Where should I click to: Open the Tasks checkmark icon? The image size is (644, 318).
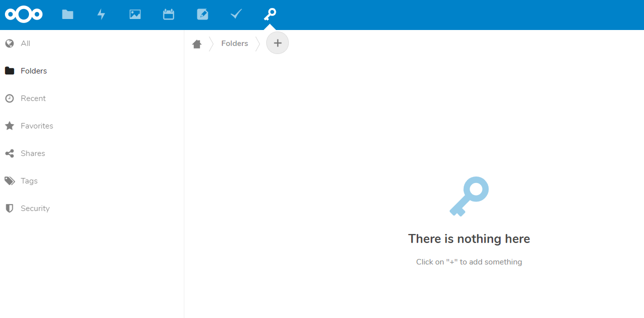point(236,14)
